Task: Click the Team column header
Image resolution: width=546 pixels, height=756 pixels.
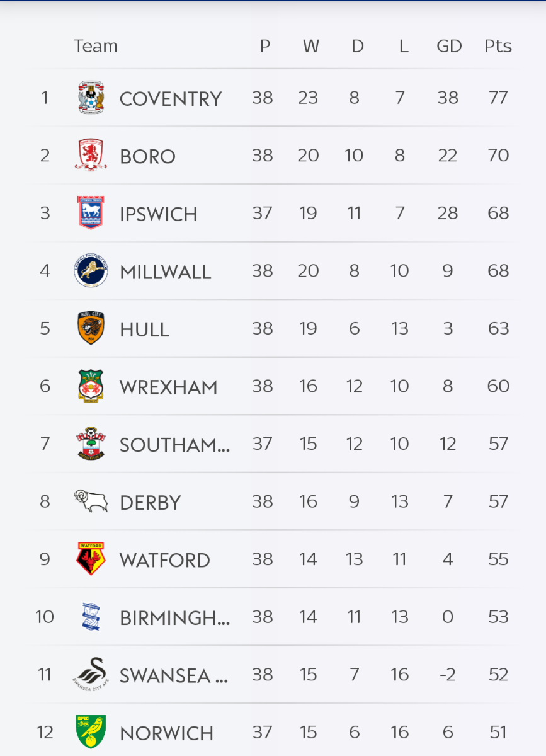Action: coord(96,47)
